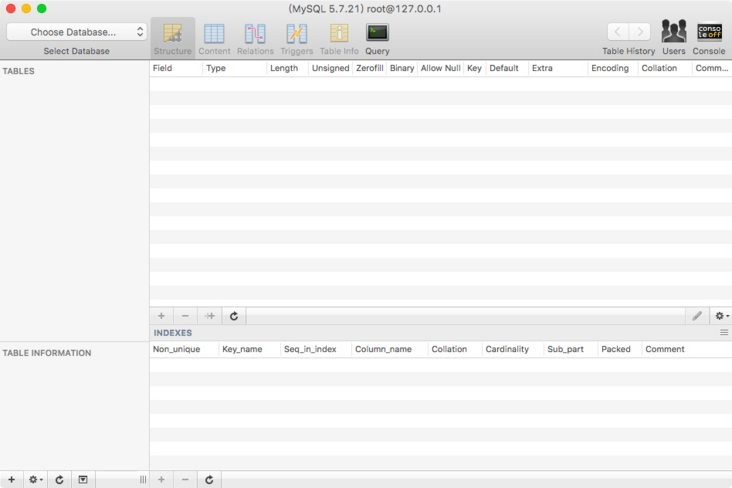Open the table list gear menu
732x488 pixels.
[x=36, y=480]
